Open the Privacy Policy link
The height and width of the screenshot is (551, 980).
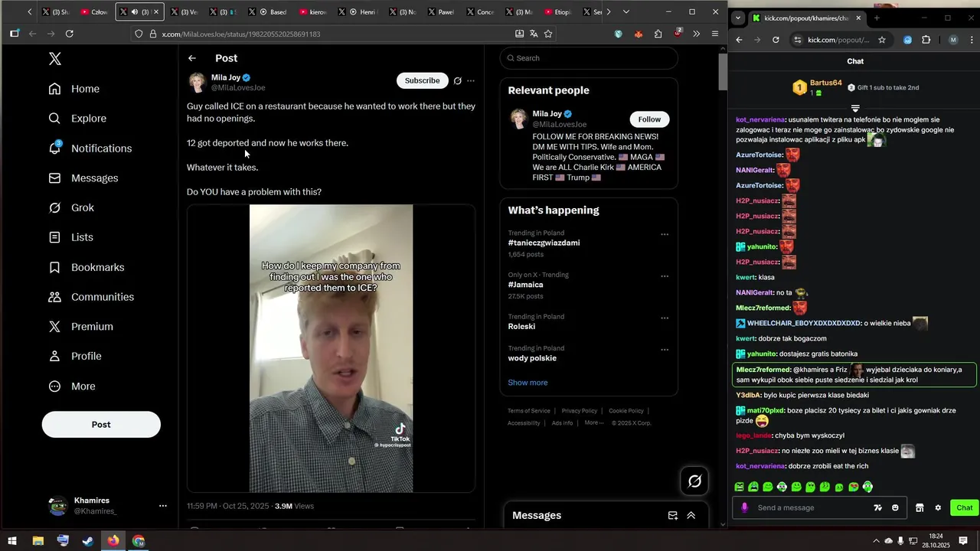pyautogui.click(x=580, y=411)
